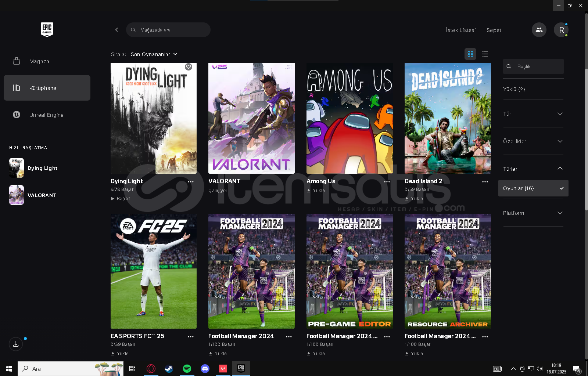Open Among Us three-dot options menu
588x376 pixels.
click(387, 182)
